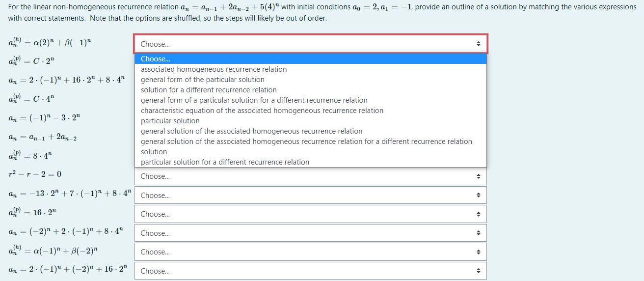Select 'general form of a particular solution for a different recurrence relation'
Image resolution: width=644 pixels, height=281 pixels.
point(311,100)
